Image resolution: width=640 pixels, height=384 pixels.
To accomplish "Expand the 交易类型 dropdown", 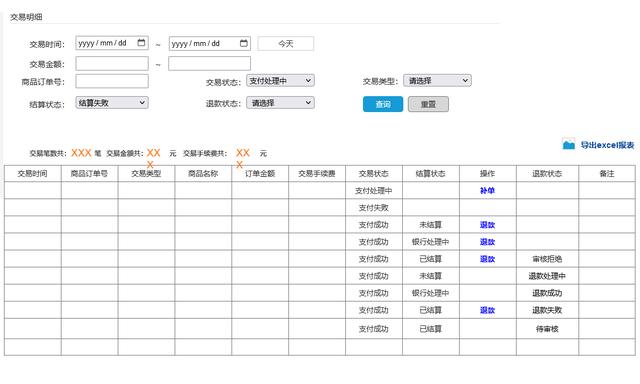I will pyautogui.click(x=437, y=81).
